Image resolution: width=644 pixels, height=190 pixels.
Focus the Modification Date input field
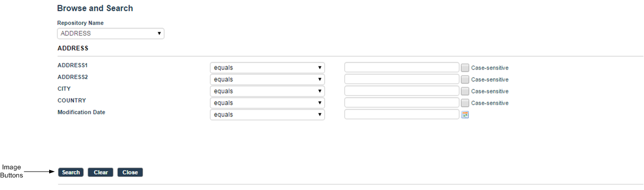(402, 114)
